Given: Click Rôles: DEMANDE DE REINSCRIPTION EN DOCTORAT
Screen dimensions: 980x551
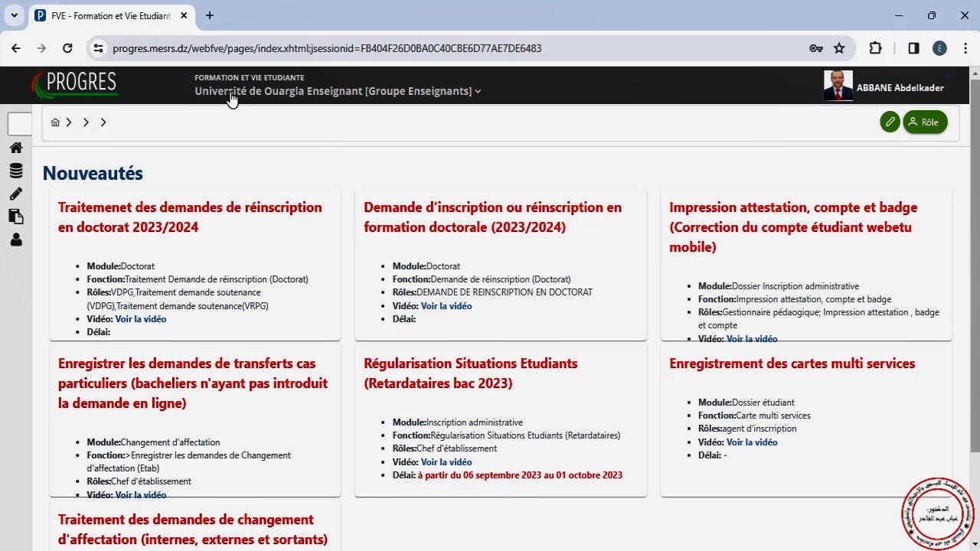Looking at the screenshot, I should pyautogui.click(x=492, y=292).
